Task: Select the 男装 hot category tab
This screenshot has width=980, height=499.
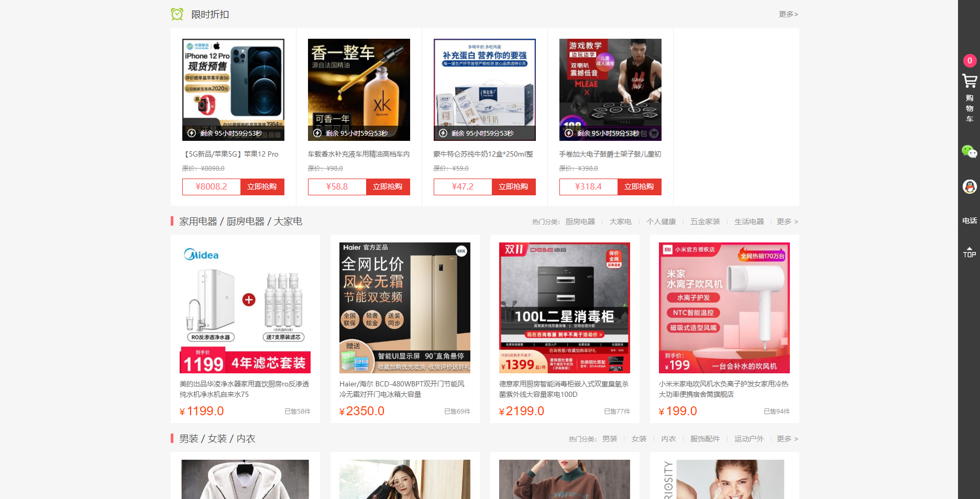Action: pos(609,439)
